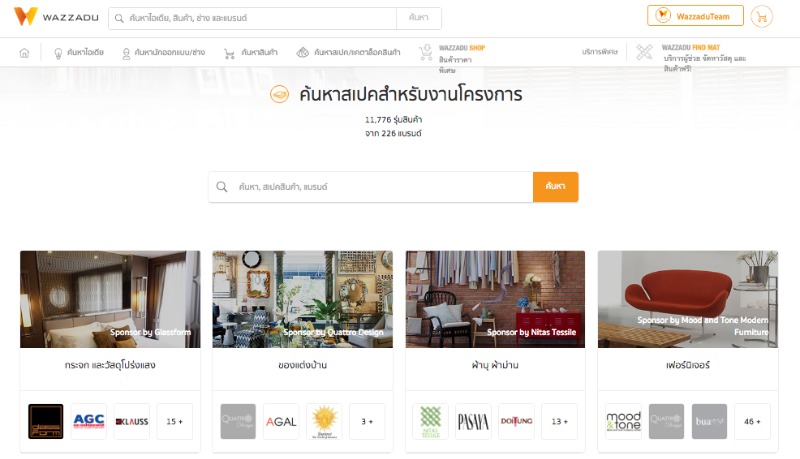Click the PASAYA brand logo
Image resolution: width=800 pixels, height=459 pixels.
(473, 421)
